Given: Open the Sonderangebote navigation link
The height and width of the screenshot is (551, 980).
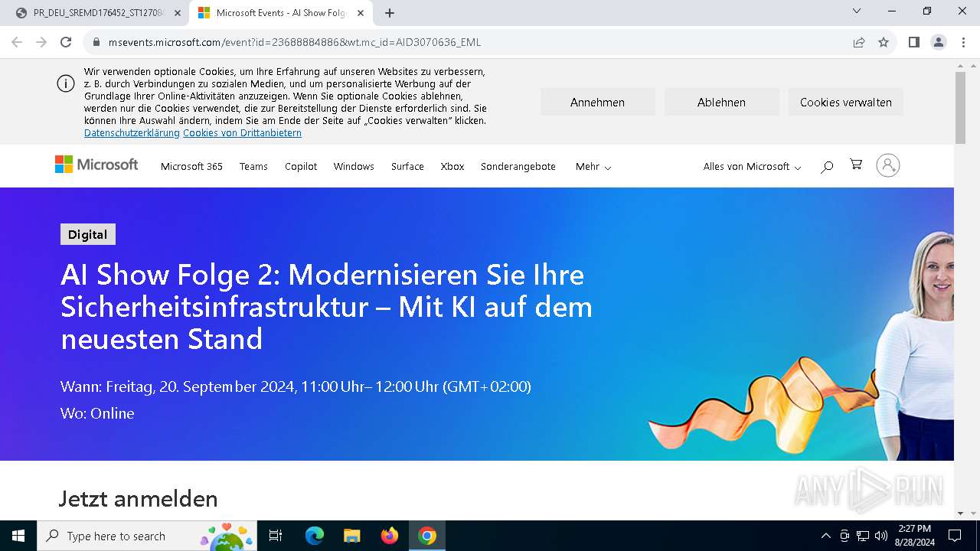Looking at the screenshot, I should 518,166.
